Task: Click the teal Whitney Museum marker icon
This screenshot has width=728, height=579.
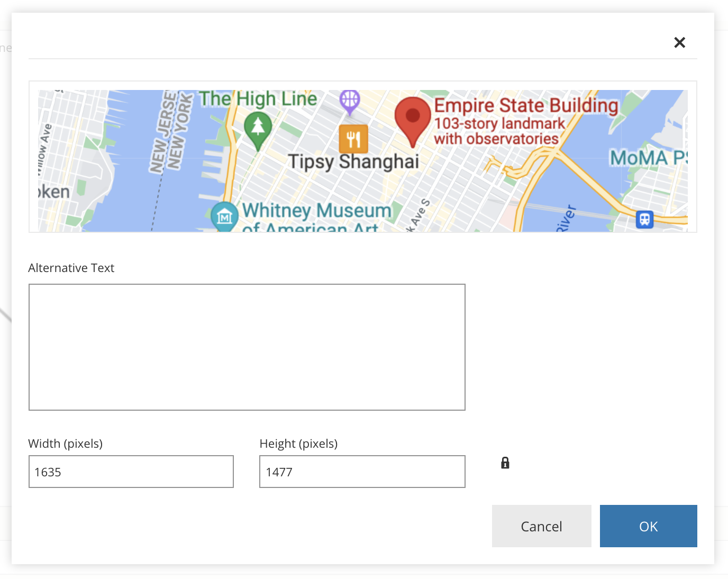Action: pos(224,215)
